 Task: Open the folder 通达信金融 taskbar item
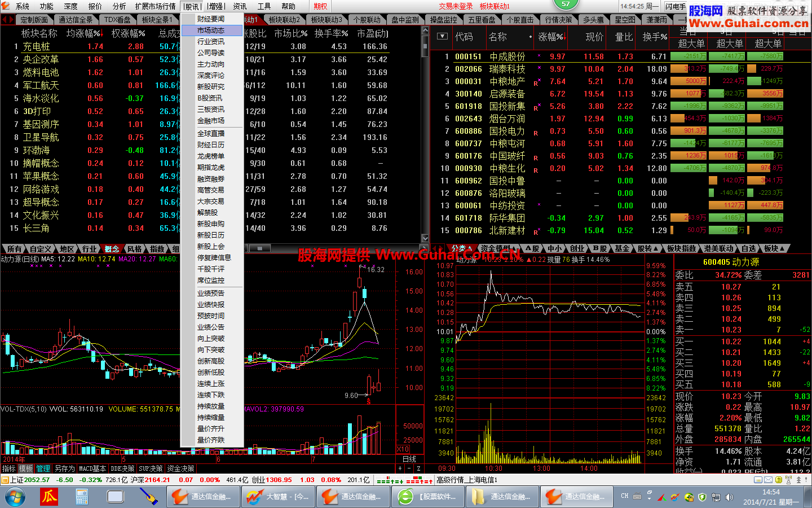click(x=502, y=497)
